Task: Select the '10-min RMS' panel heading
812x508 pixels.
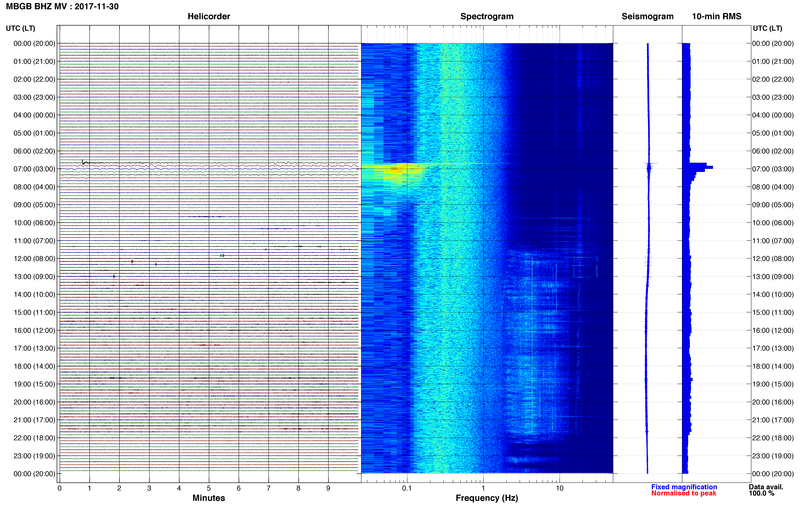Action: click(x=717, y=16)
